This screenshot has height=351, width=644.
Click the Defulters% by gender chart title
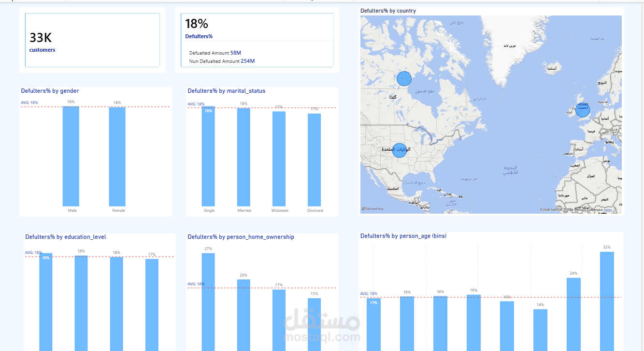pyautogui.click(x=50, y=91)
